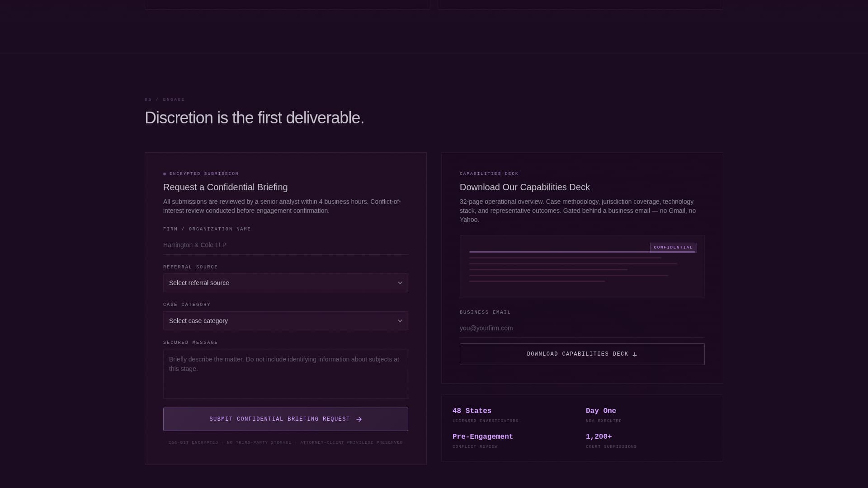Click the download arrow icon on deck button
The height and width of the screenshot is (488, 868).
pos(635,354)
